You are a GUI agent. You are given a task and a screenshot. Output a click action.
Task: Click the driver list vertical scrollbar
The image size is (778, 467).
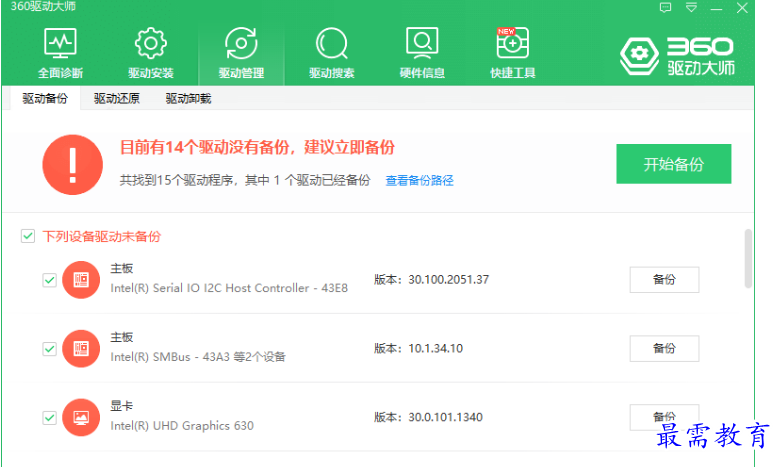point(748,258)
